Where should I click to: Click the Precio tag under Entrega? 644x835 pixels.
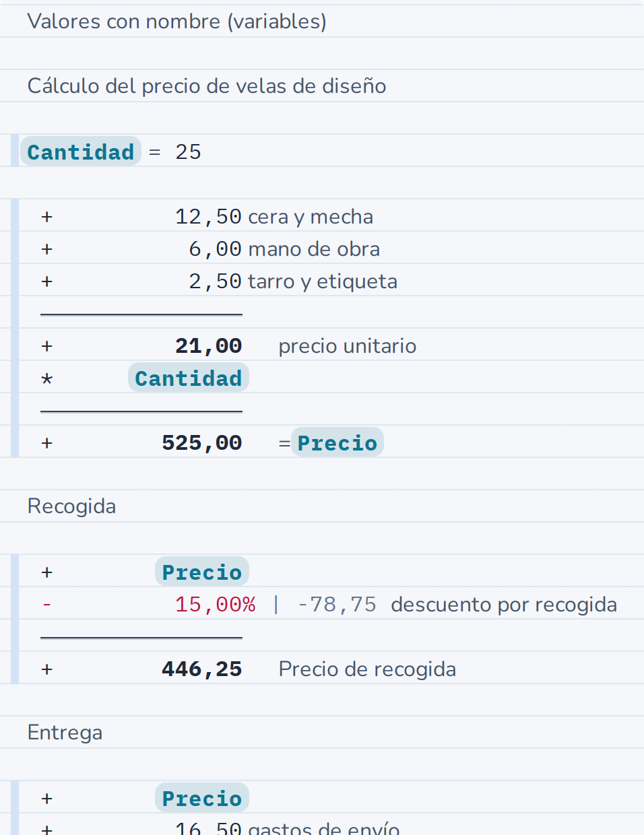[x=202, y=798]
